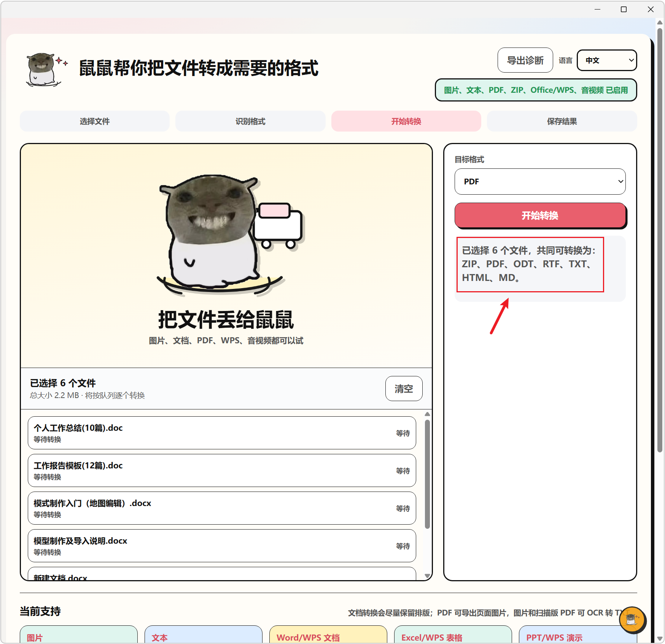Click the floating hamster assistant button
The width and height of the screenshot is (665, 644).
click(632, 620)
